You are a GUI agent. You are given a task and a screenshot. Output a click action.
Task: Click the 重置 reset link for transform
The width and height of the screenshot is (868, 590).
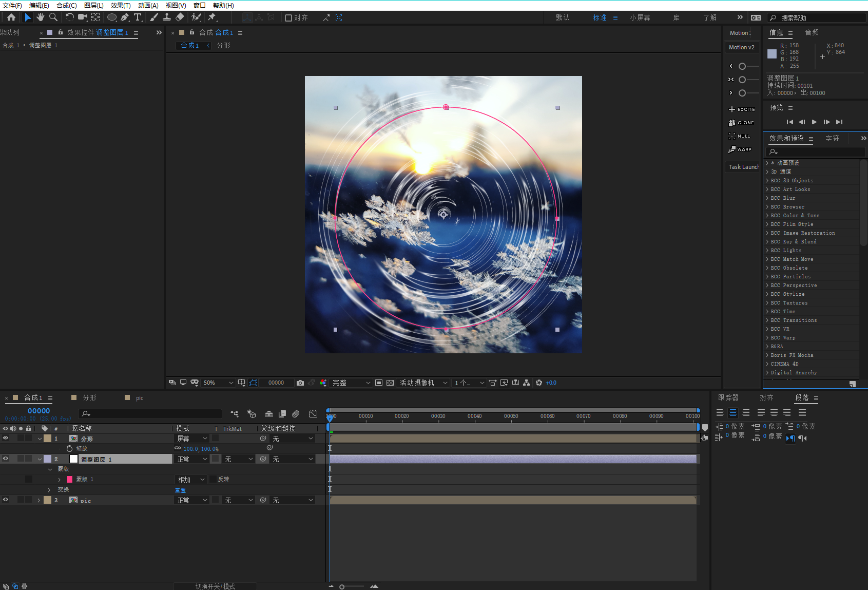click(180, 490)
